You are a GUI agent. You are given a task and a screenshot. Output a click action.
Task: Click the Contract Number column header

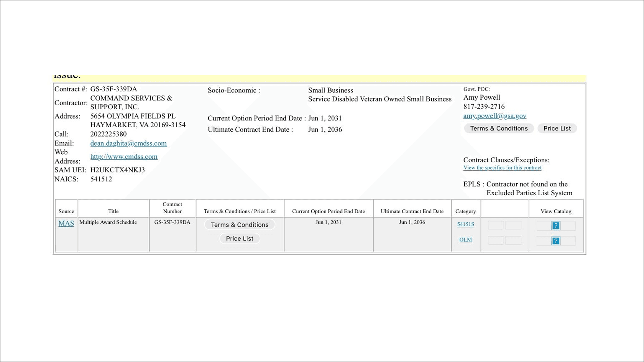click(172, 208)
